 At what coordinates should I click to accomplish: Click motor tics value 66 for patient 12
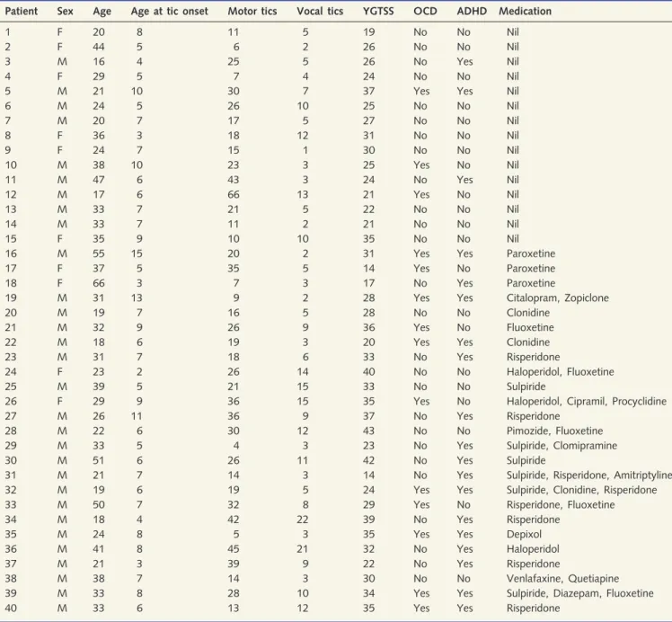click(234, 195)
